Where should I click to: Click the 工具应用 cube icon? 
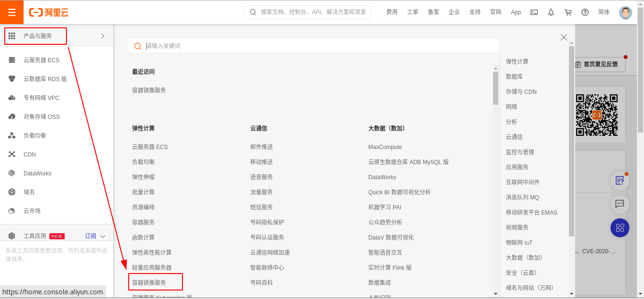[x=12, y=236]
